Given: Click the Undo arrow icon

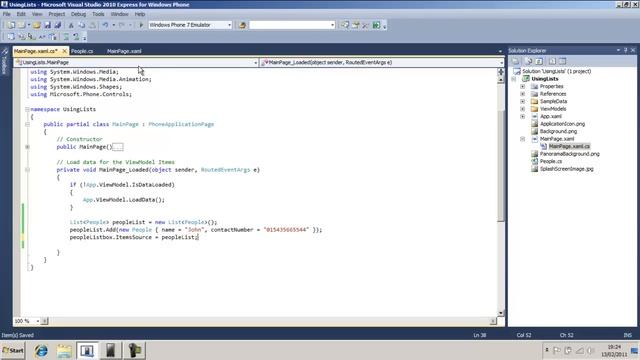Looking at the screenshot, I should [105, 25].
